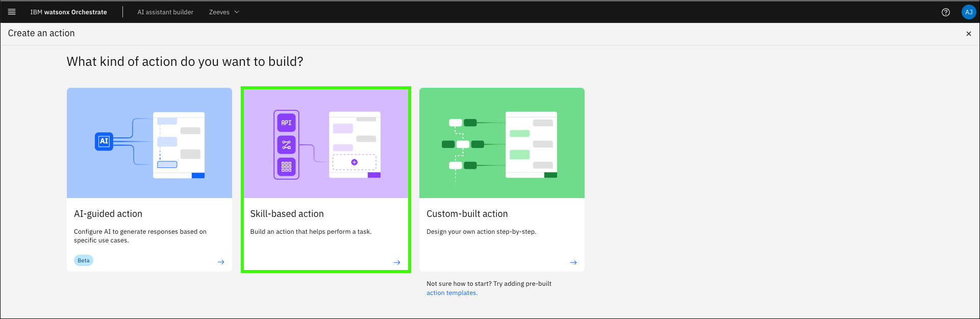Open the action templates link

[x=451, y=293]
